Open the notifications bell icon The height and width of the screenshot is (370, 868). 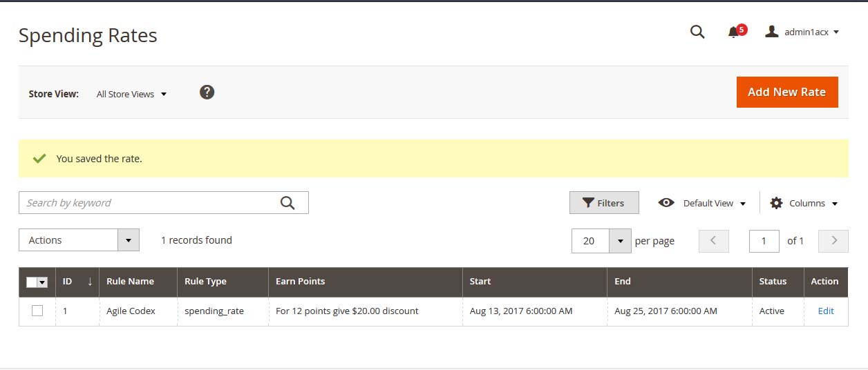click(734, 32)
